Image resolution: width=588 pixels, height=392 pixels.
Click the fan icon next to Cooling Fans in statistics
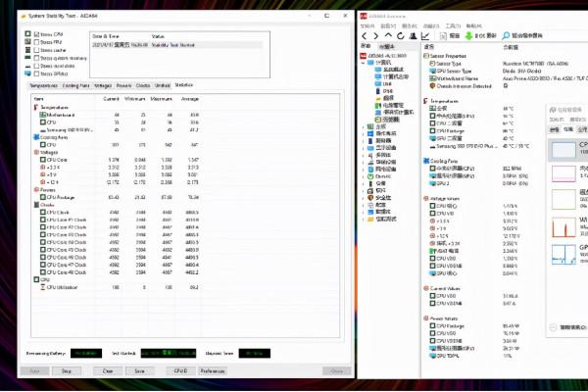[36, 137]
